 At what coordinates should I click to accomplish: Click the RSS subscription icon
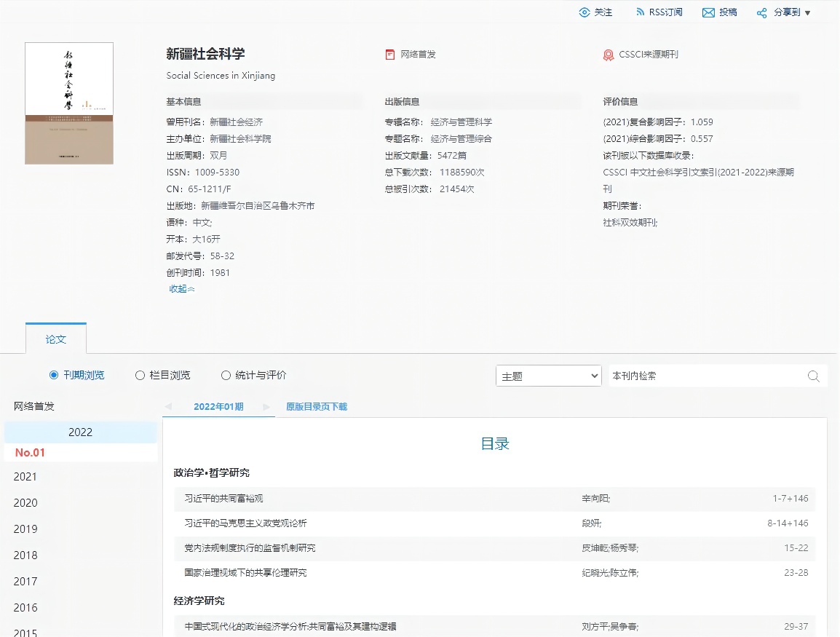(x=641, y=12)
